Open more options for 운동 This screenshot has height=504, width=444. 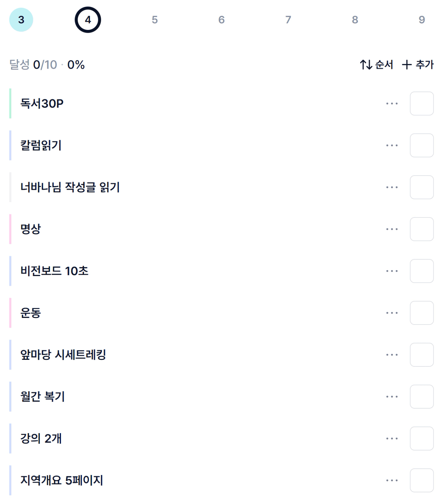click(x=392, y=313)
